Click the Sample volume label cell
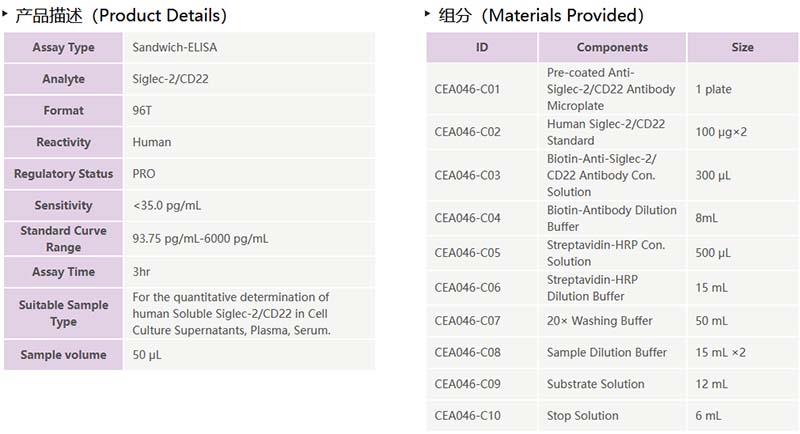The width and height of the screenshot is (800, 434). (63, 355)
